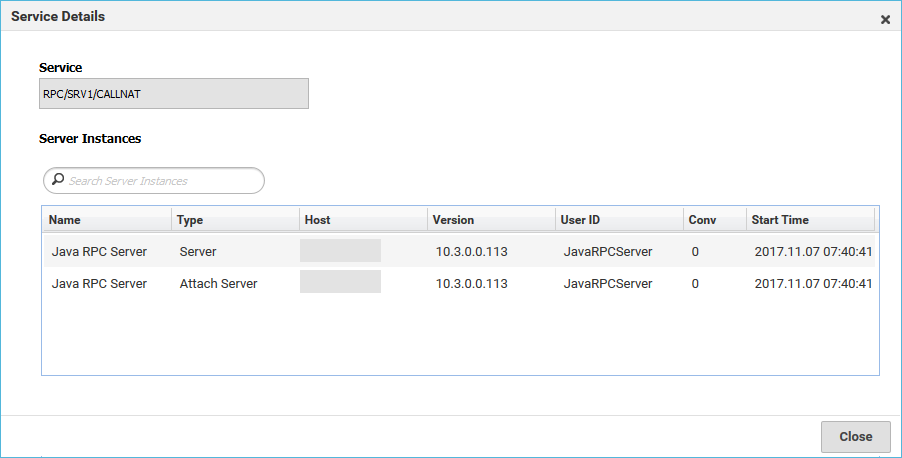Click the hidden Host cell in Attach Server row
902x458 pixels.
click(340, 281)
